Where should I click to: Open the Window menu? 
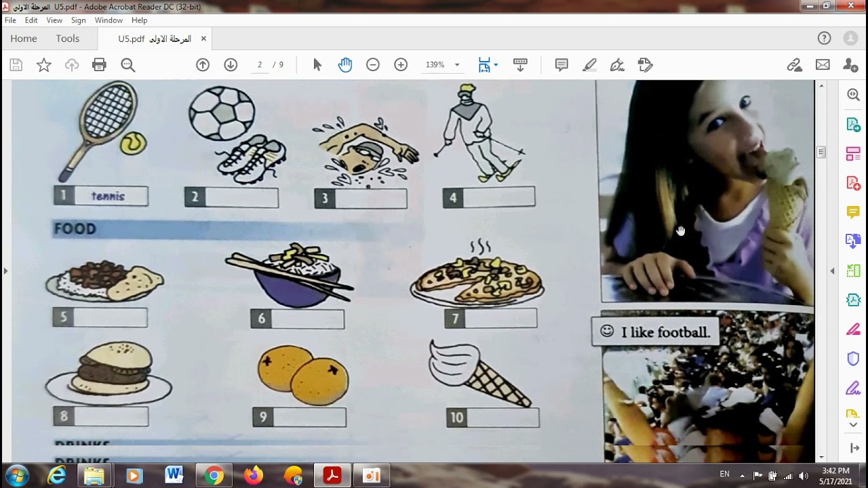tap(108, 20)
